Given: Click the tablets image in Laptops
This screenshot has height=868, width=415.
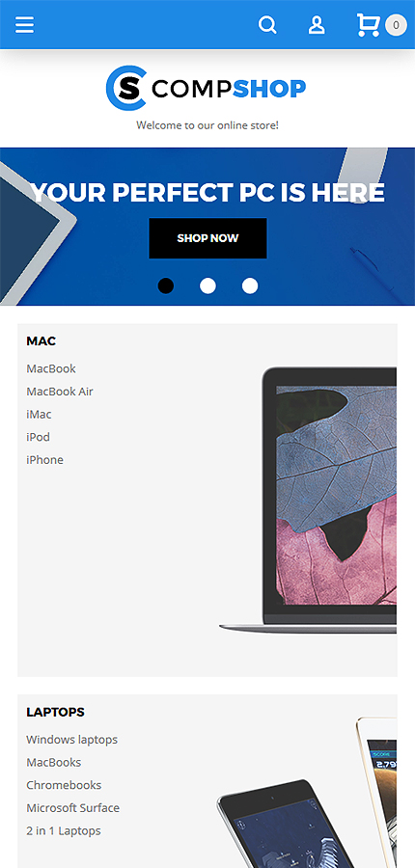Looking at the screenshot, I should (x=307, y=792).
